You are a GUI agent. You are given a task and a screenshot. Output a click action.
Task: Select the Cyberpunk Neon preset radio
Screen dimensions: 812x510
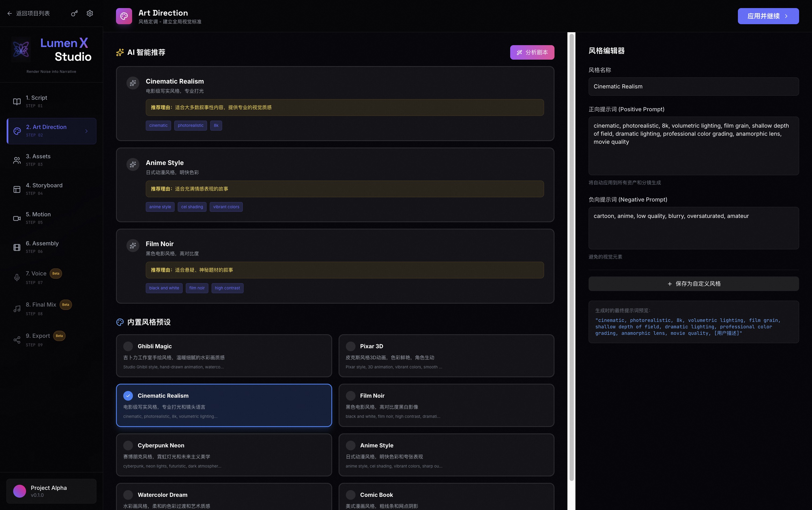[x=128, y=445]
